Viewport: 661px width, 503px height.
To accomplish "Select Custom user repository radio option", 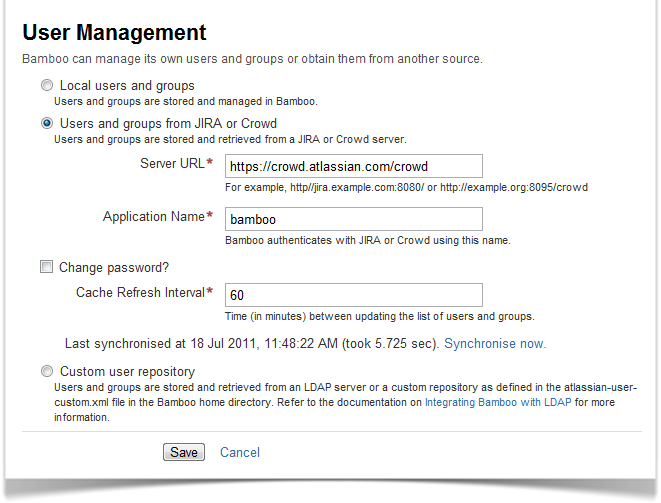I will point(47,371).
